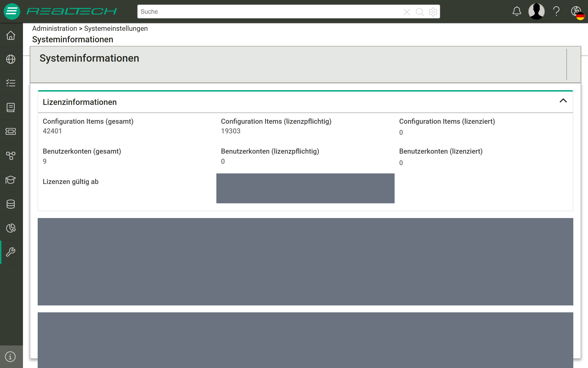This screenshot has height=368, width=588.
Task: Click the Systemeinstellungen breadcrumb link
Action: coord(116,29)
